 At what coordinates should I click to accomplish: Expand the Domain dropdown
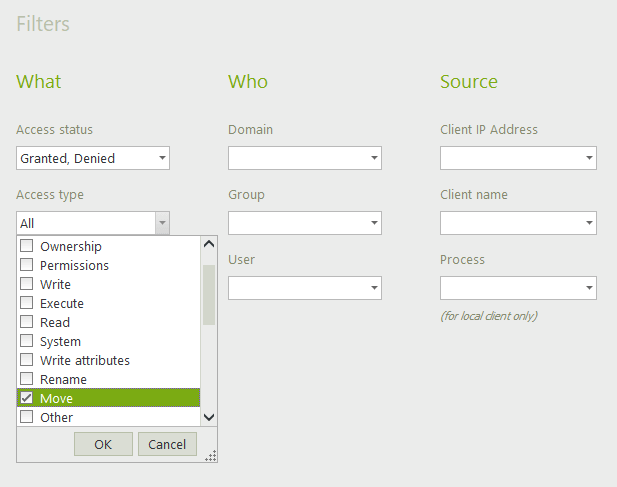[374, 158]
